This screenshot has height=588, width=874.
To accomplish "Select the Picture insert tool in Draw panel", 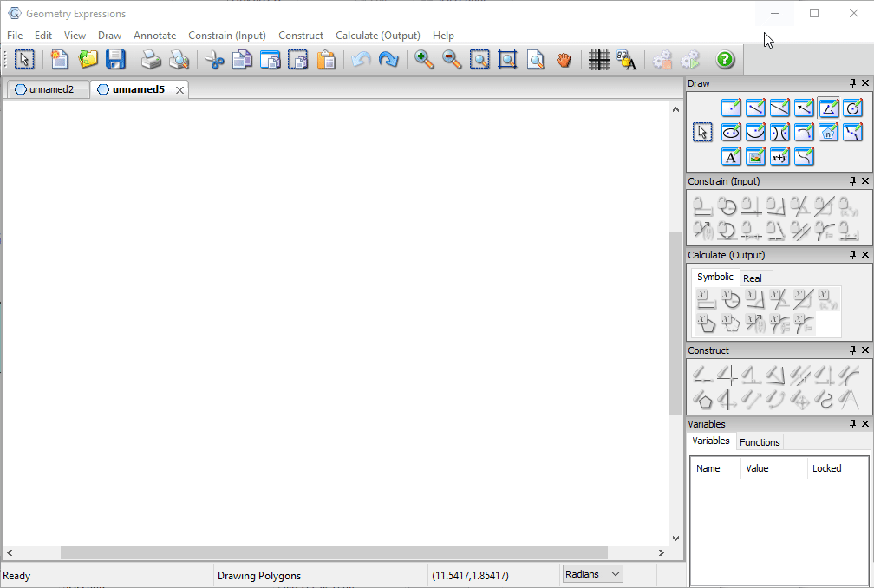I will (x=755, y=157).
